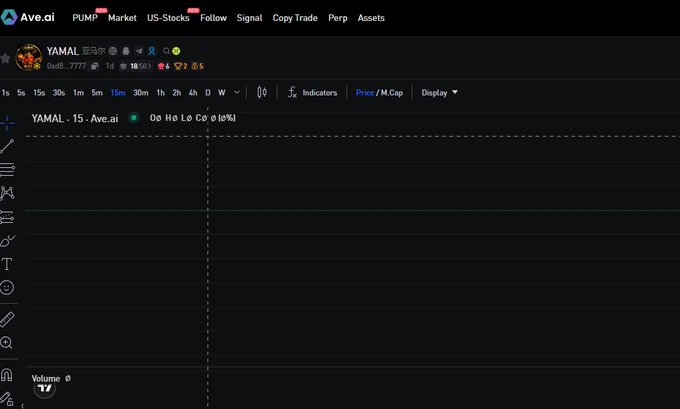Select the projection forecasting tool

click(7, 216)
